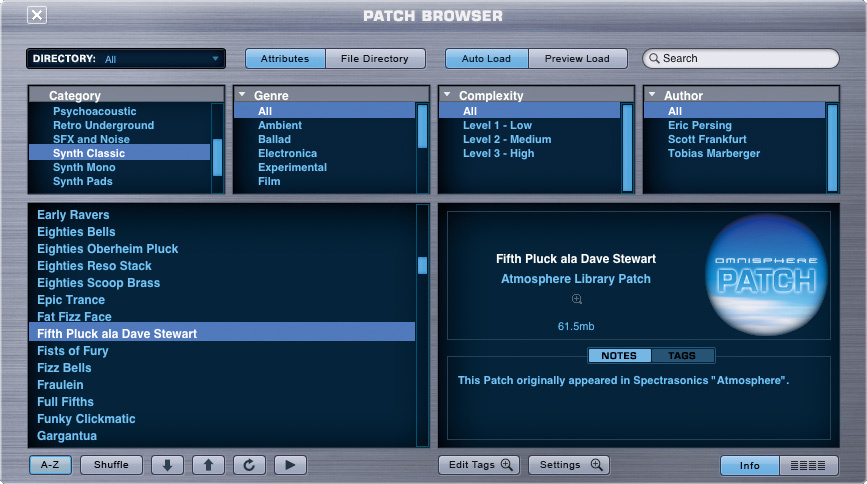Click the up arrow previous-patch button
The height and width of the screenshot is (484, 867).
pyautogui.click(x=208, y=465)
